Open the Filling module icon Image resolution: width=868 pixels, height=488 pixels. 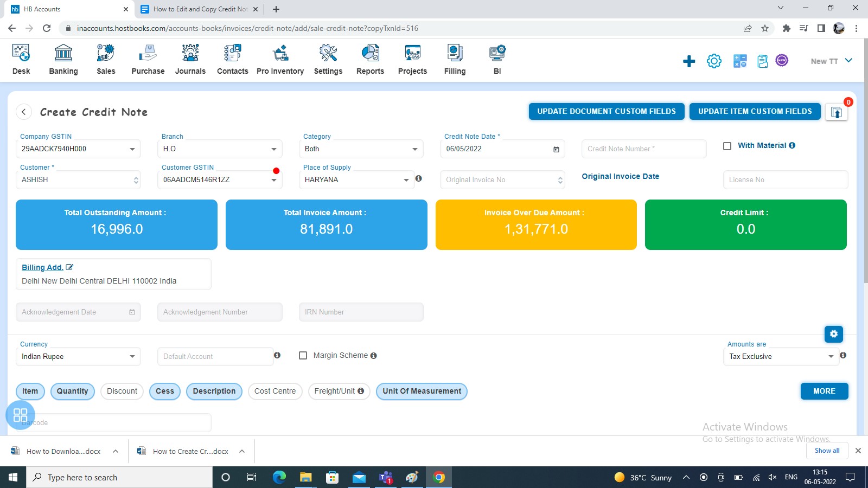pyautogui.click(x=455, y=53)
